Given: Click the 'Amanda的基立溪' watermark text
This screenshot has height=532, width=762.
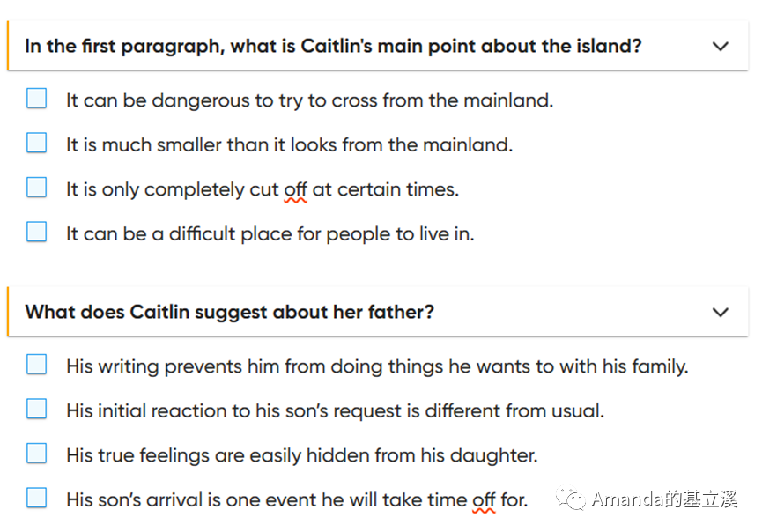Looking at the screenshot, I should pos(664,499).
